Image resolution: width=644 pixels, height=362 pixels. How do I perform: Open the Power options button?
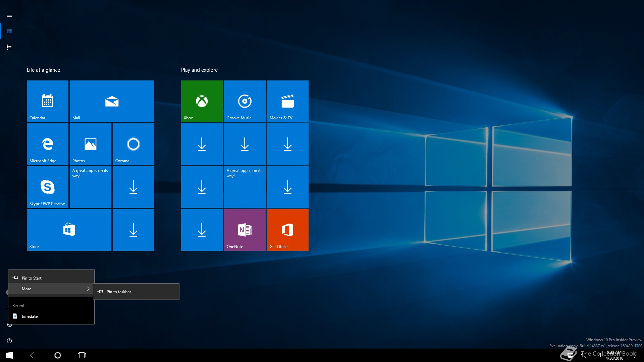[9, 341]
